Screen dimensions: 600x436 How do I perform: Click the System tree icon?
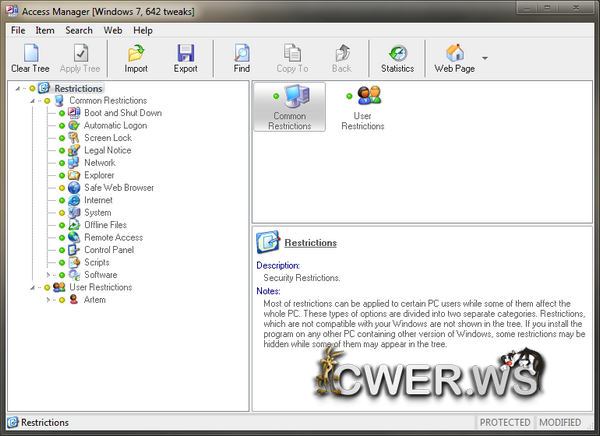74,212
